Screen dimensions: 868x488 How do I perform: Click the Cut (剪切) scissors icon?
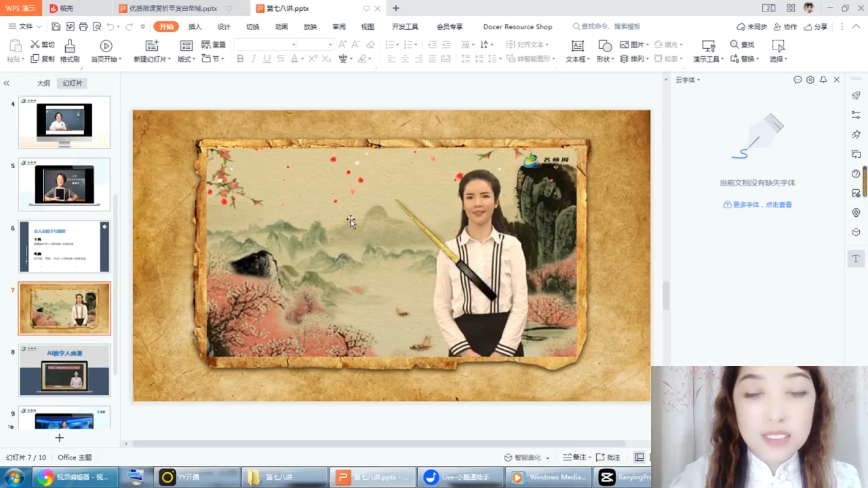(x=35, y=45)
